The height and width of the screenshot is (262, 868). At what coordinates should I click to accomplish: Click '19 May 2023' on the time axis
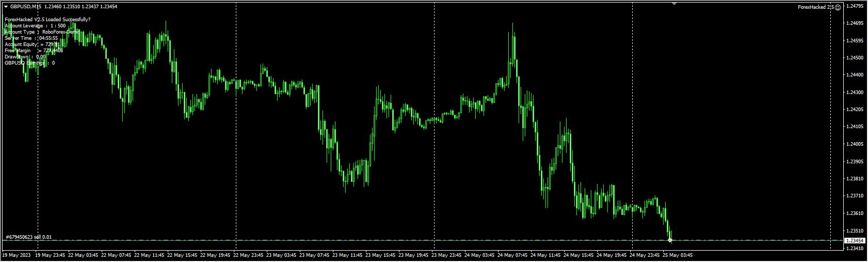[x=17, y=255]
